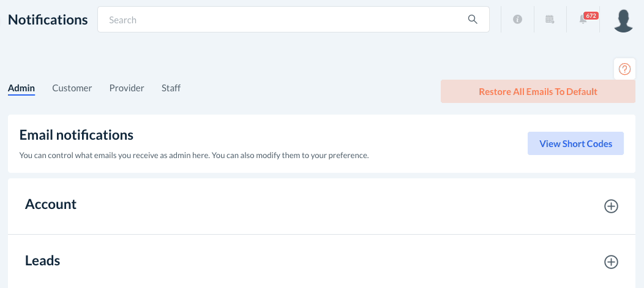644x288 pixels.
Task: Open the calendar schedule icon
Action: (x=550, y=20)
